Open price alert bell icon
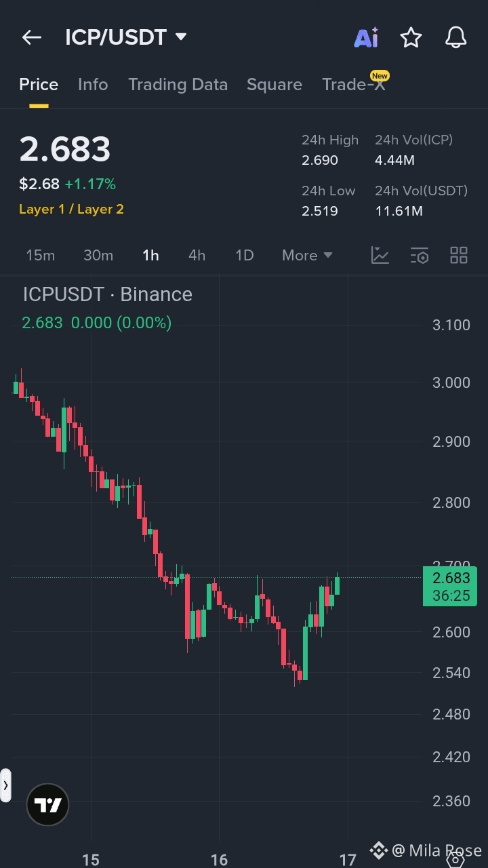 click(x=456, y=37)
